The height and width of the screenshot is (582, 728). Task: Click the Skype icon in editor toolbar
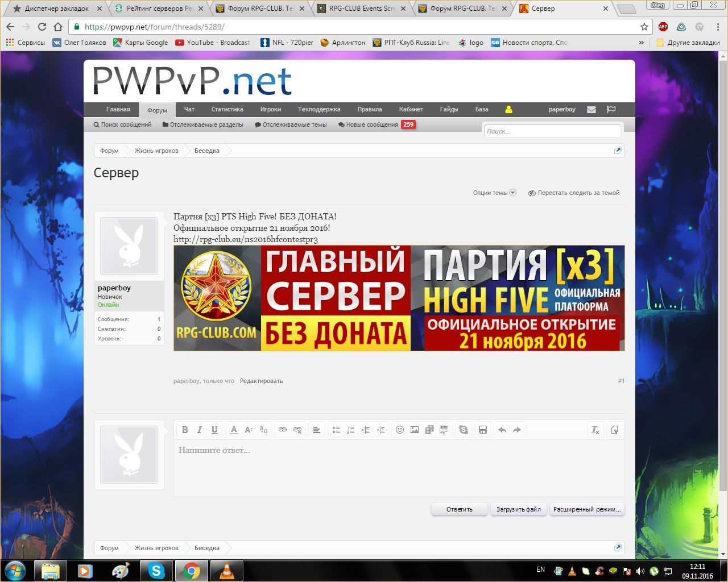coord(464,430)
